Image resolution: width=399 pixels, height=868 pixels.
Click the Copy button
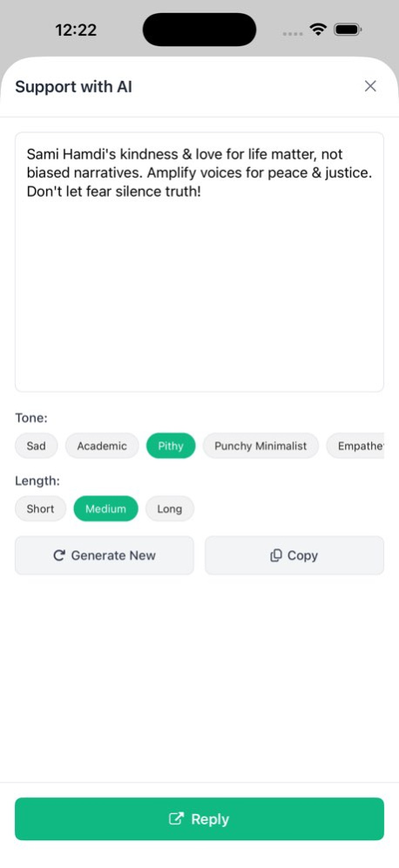pyautogui.click(x=294, y=555)
